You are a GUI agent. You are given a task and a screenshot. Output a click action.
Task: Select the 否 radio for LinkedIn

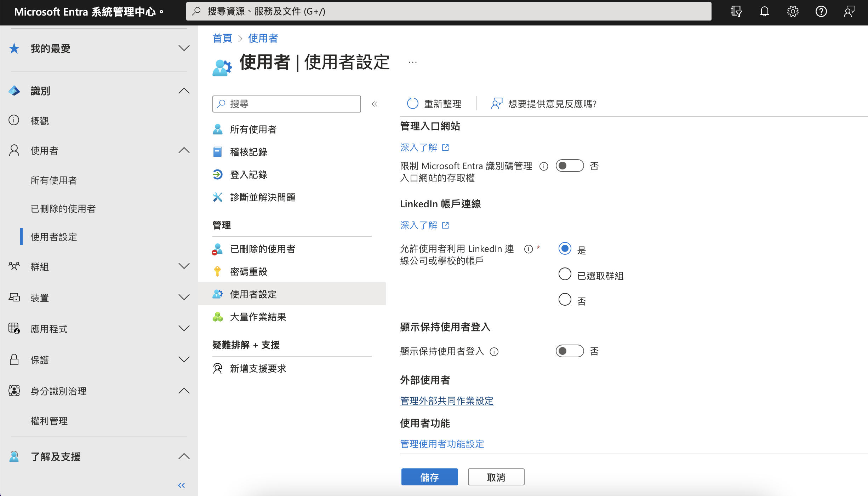click(x=565, y=299)
